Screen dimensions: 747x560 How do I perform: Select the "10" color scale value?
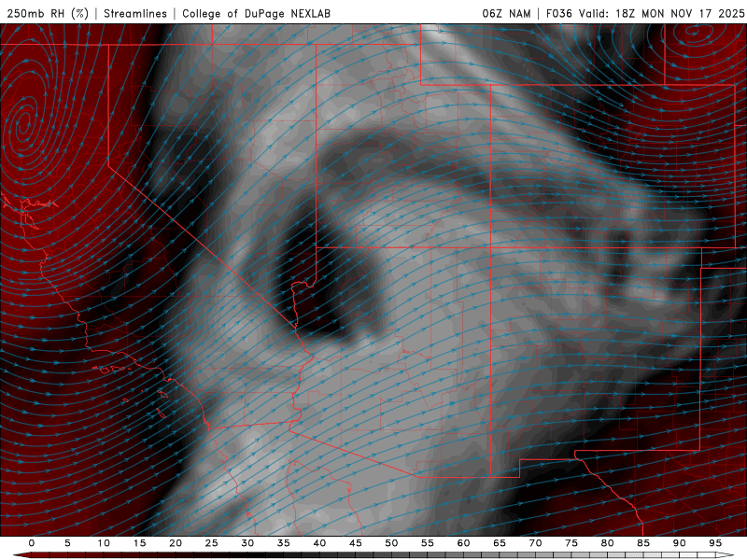click(x=104, y=543)
